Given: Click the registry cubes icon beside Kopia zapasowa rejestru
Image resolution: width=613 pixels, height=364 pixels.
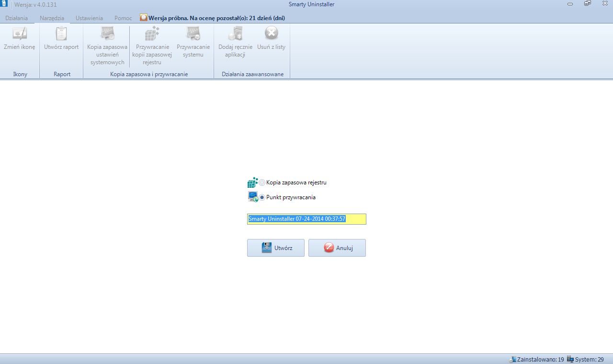Looking at the screenshot, I should 252,182.
